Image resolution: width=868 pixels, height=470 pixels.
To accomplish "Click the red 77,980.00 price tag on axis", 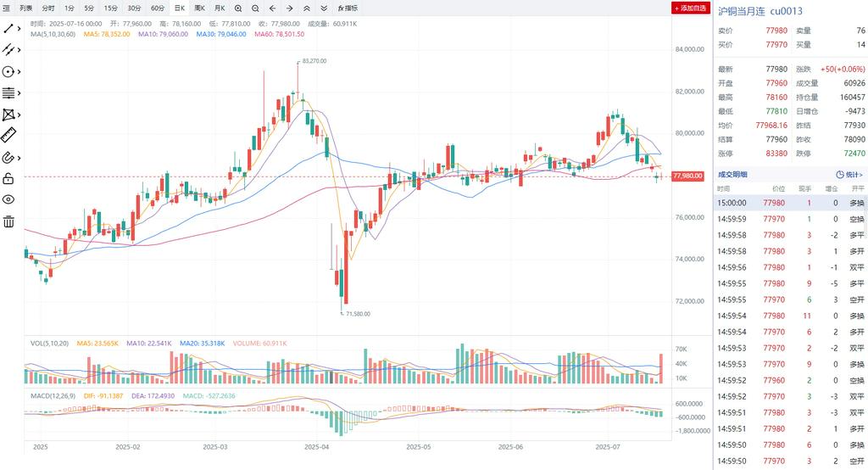I will 687,176.
